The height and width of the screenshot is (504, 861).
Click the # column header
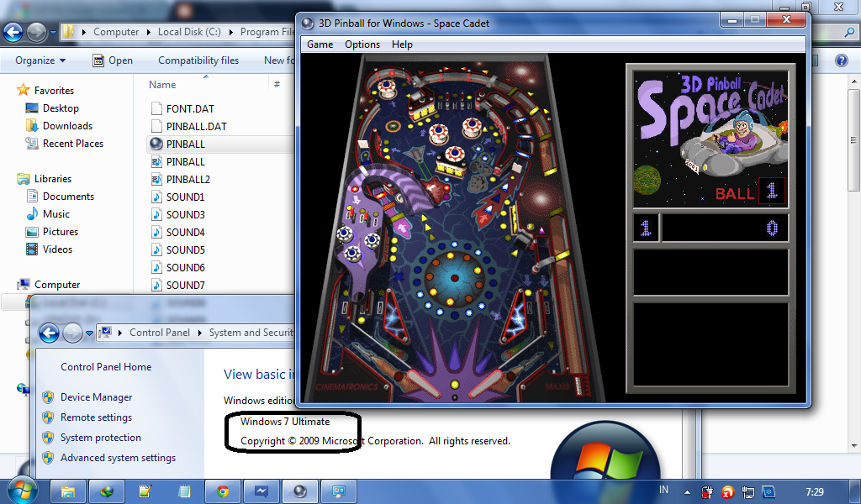coord(277,85)
